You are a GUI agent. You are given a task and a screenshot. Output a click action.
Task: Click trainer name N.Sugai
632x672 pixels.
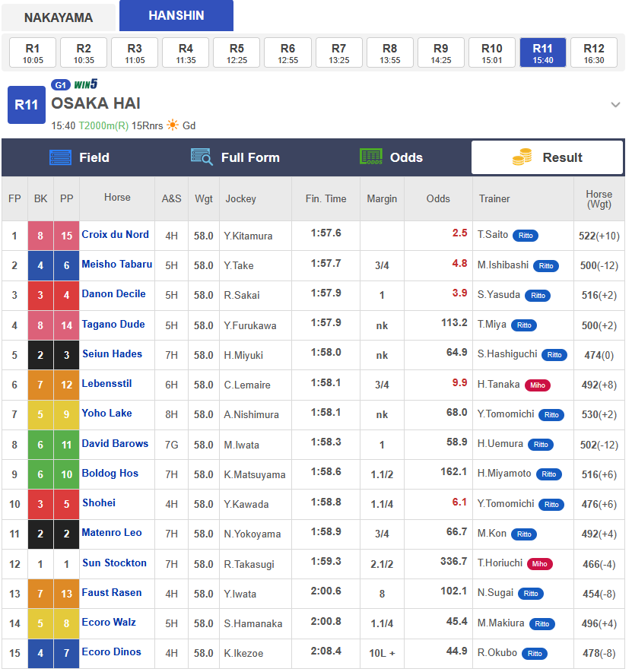point(495,593)
